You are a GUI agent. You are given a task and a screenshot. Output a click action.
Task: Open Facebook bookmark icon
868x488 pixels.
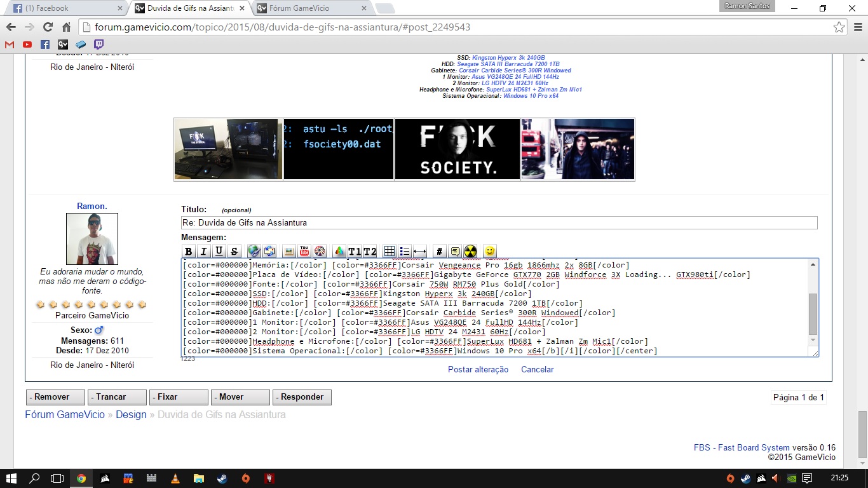click(45, 44)
